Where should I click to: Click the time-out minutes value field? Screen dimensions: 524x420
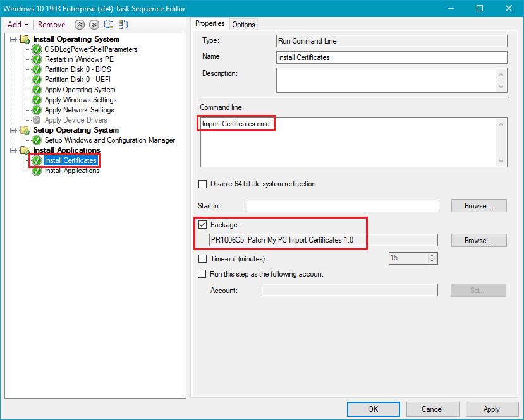click(x=408, y=258)
